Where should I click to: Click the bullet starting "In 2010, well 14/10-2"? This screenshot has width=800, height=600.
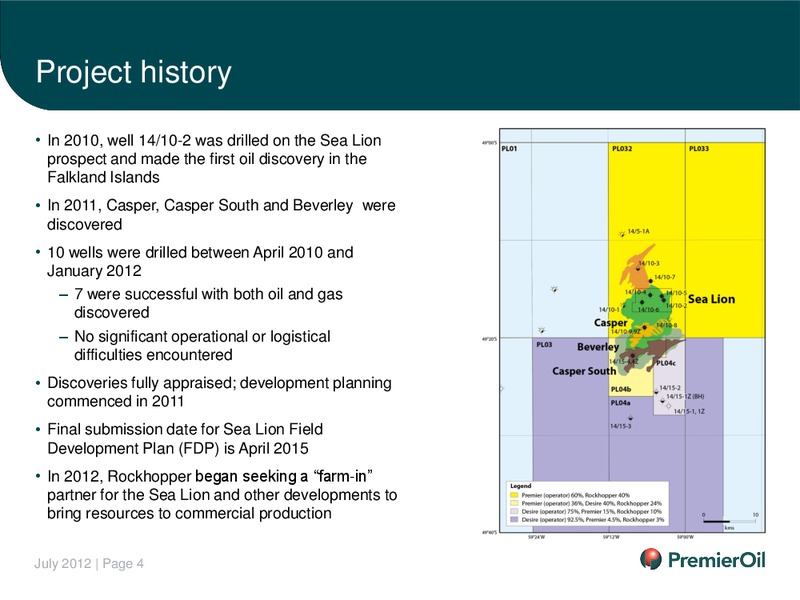click(x=214, y=159)
